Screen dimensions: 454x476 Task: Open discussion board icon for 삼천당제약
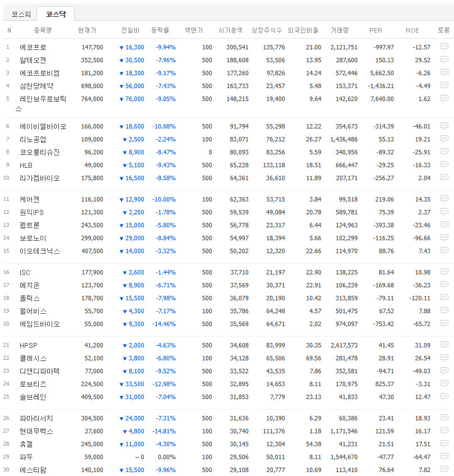[444, 85]
